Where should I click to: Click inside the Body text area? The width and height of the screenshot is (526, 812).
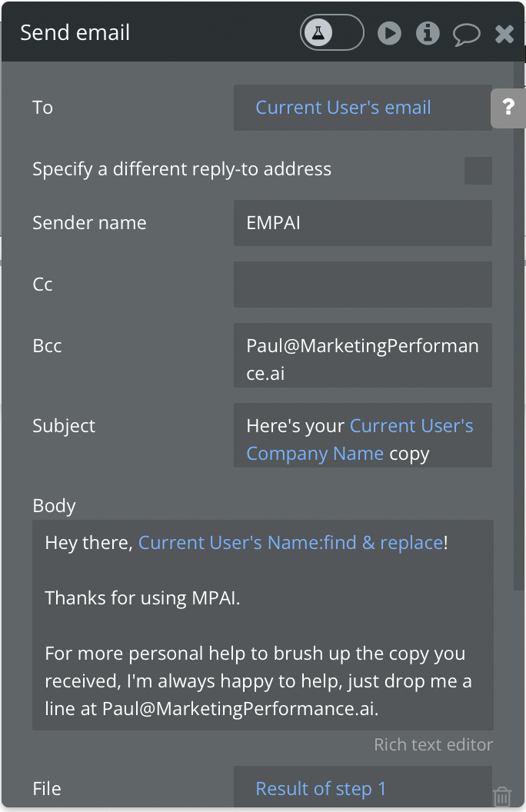pyautogui.click(x=262, y=624)
